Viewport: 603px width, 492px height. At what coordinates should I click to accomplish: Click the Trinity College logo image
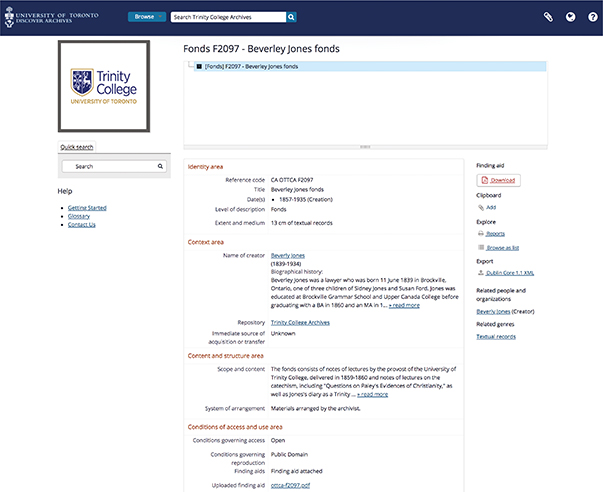[x=104, y=86]
